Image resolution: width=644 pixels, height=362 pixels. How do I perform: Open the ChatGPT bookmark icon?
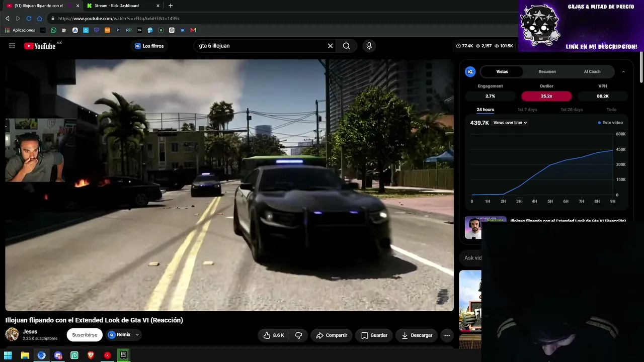172,30
